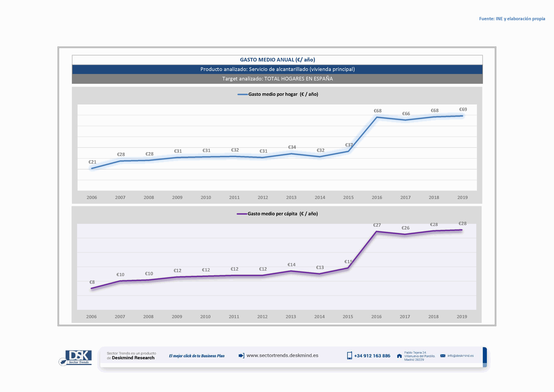Click the Target analizado gray header bar

[277, 79]
